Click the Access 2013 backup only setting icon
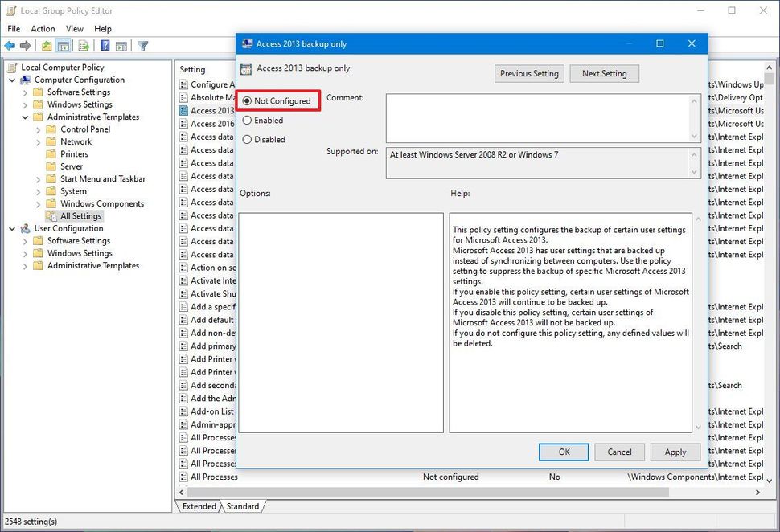 click(246, 68)
